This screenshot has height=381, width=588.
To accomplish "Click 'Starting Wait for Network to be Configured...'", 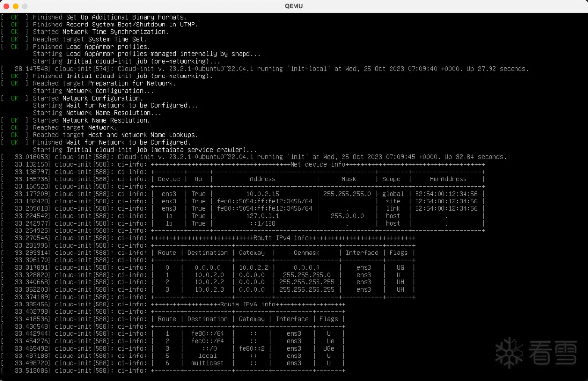I will click(x=115, y=105).
